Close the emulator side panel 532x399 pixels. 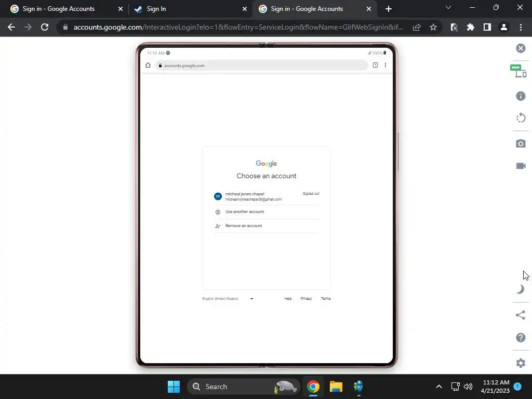521,48
